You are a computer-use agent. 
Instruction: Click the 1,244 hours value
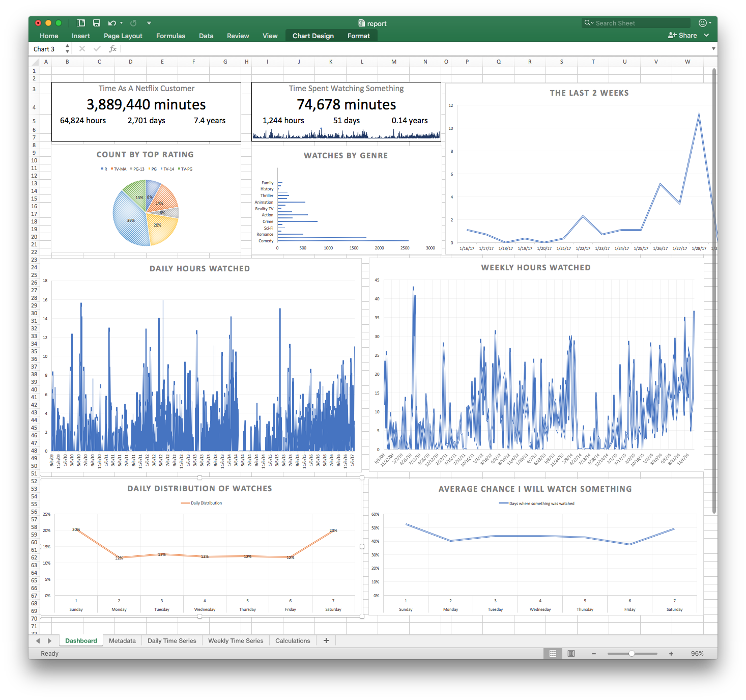click(x=283, y=121)
